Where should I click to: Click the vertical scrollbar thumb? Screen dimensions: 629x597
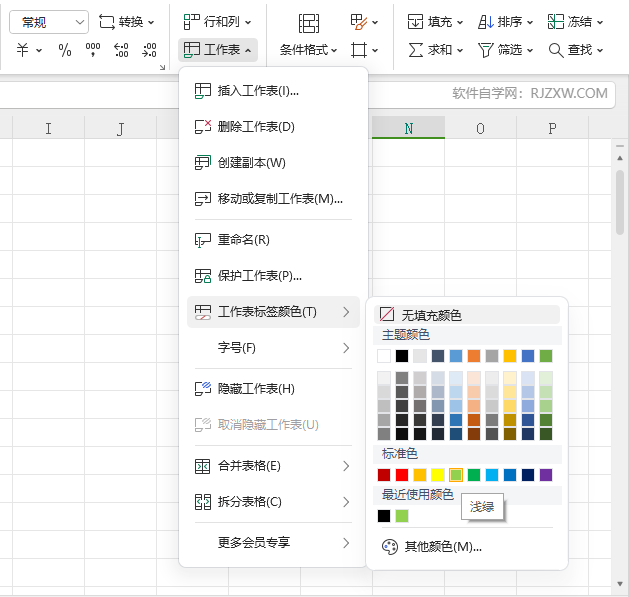(x=620, y=203)
